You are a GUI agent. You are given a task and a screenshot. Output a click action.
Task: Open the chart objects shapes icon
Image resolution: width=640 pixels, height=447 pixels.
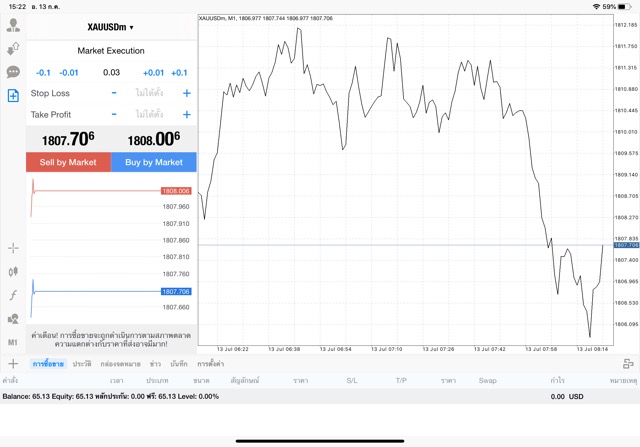click(x=13, y=319)
